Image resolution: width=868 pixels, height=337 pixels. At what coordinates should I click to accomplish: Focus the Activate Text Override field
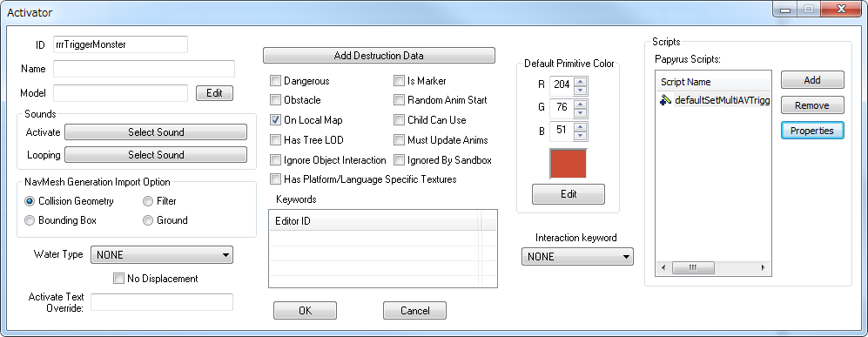[x=162, y=302]
